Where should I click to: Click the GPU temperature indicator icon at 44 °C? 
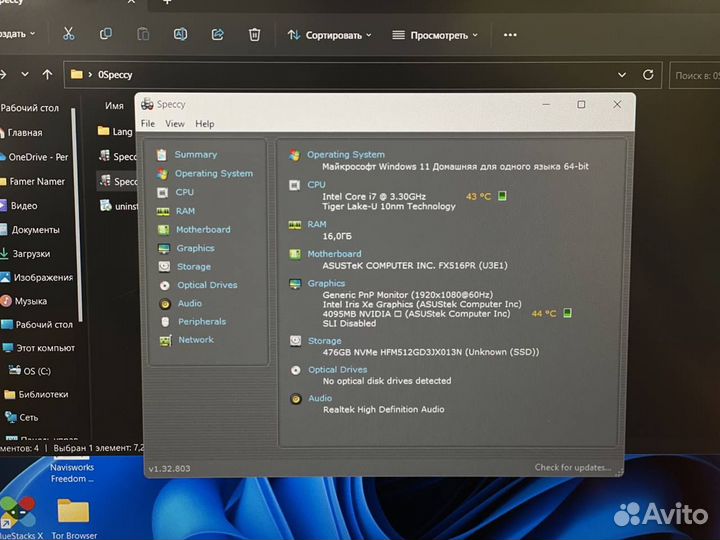[568, 313]
